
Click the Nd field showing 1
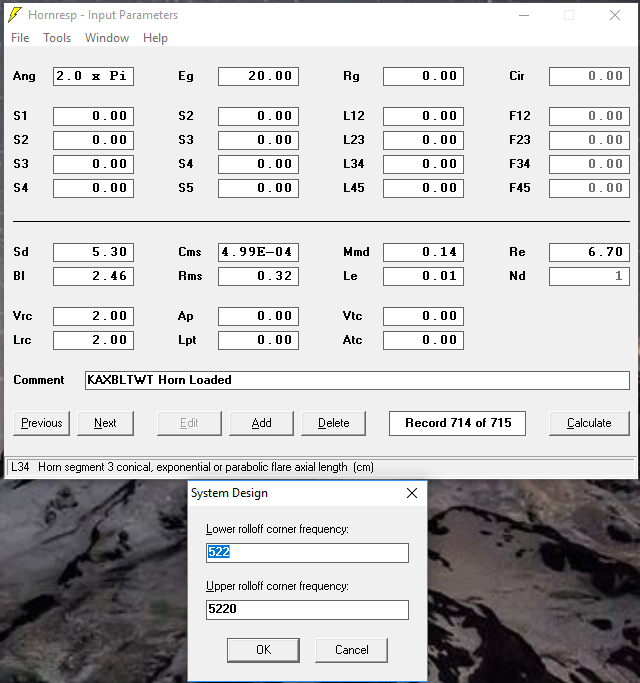tap(589, 276)
